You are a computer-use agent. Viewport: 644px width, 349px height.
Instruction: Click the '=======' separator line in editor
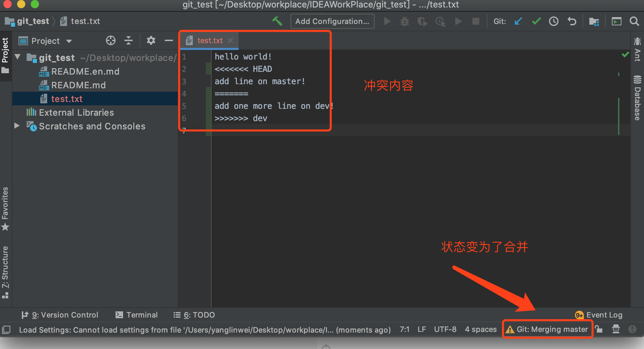pos(231,93)
